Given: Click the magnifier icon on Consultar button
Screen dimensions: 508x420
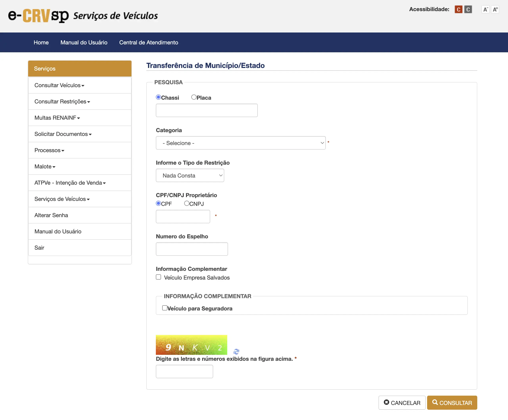Looking at the screenshot, I should [x=435, y=403].
